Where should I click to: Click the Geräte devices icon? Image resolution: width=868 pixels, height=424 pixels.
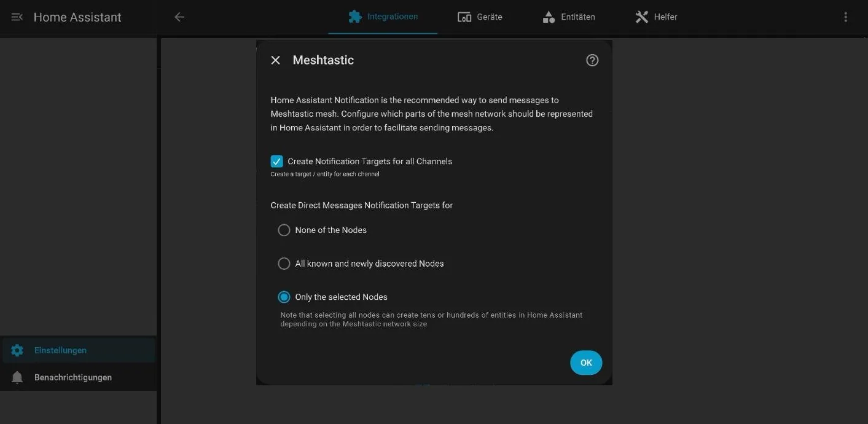(x=464, y=17)
